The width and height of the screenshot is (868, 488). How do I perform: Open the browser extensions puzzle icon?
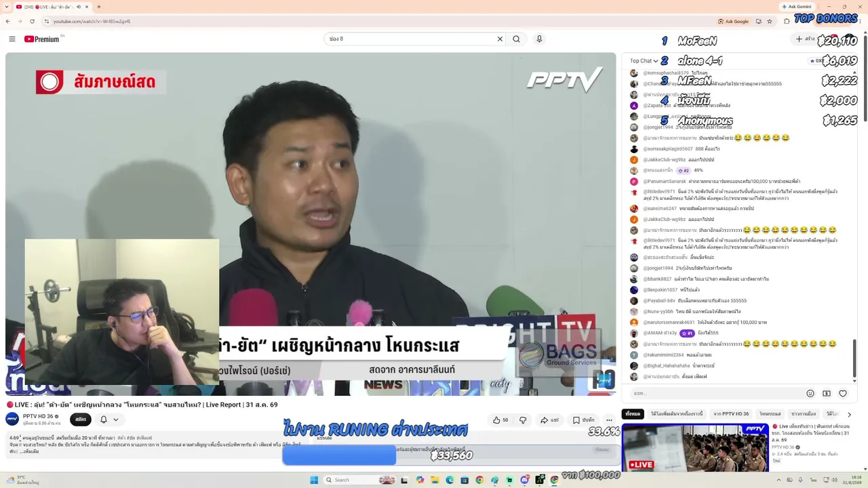pyautogui.click(x=787, y=21)
